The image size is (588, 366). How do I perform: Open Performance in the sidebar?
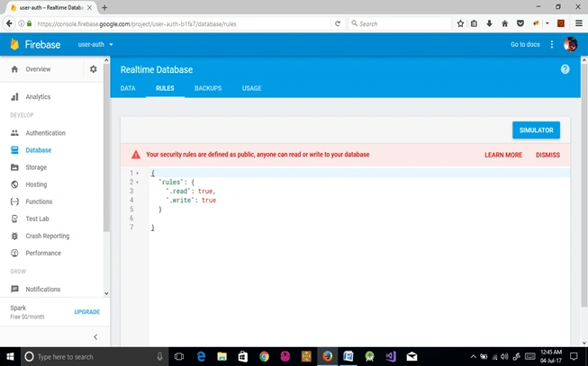[x=43, y=254]
